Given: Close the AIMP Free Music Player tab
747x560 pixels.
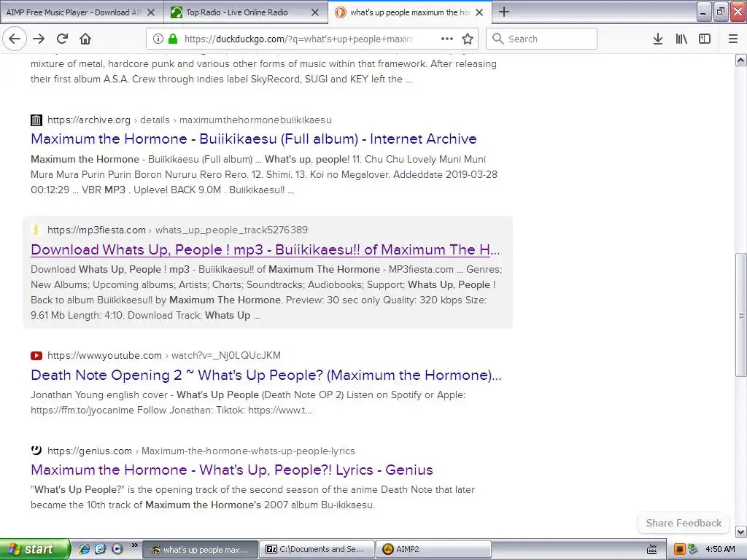Looking at the screenshot, I should (x=151, y=12).
